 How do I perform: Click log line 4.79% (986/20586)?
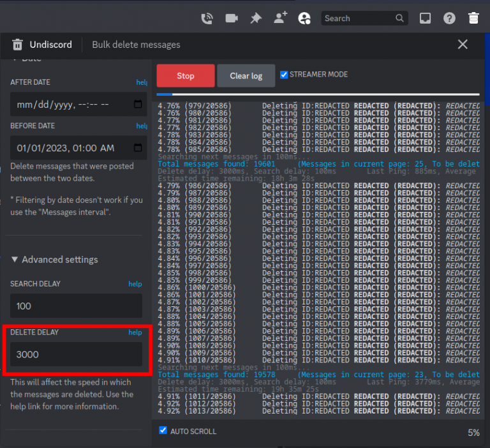pos(318,186)
